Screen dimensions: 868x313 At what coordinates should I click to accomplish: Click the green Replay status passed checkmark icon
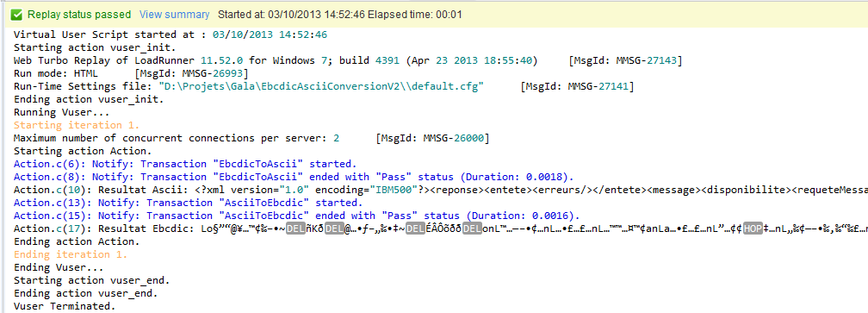(x=16, y=15)
